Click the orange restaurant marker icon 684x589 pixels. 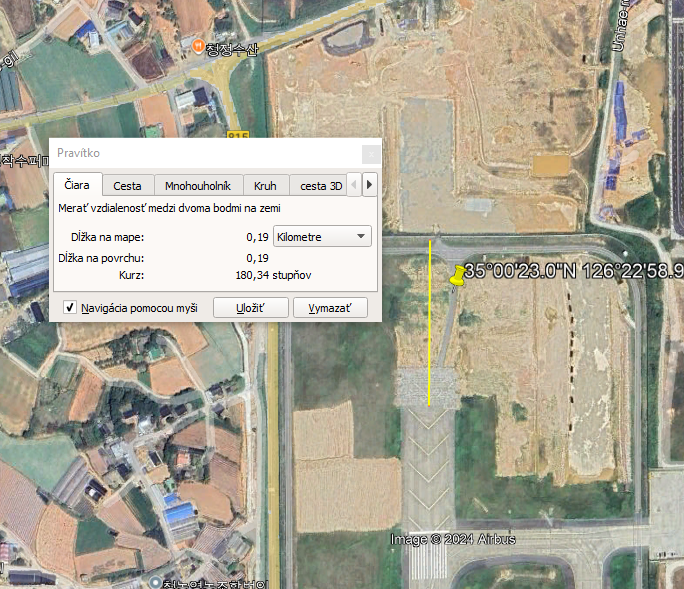[198, 47]
